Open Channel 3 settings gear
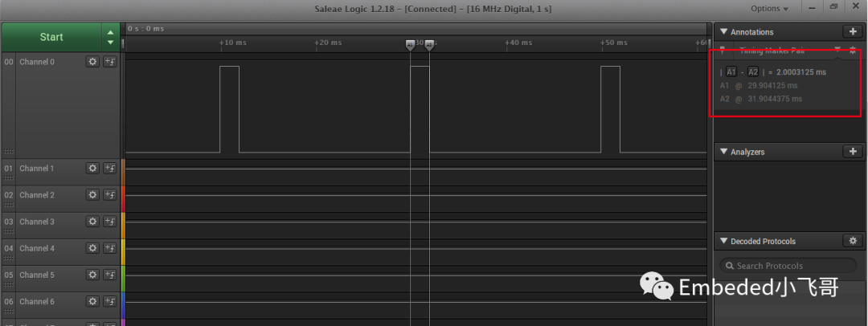The image size is (868, 326). [x=92, y=222]
